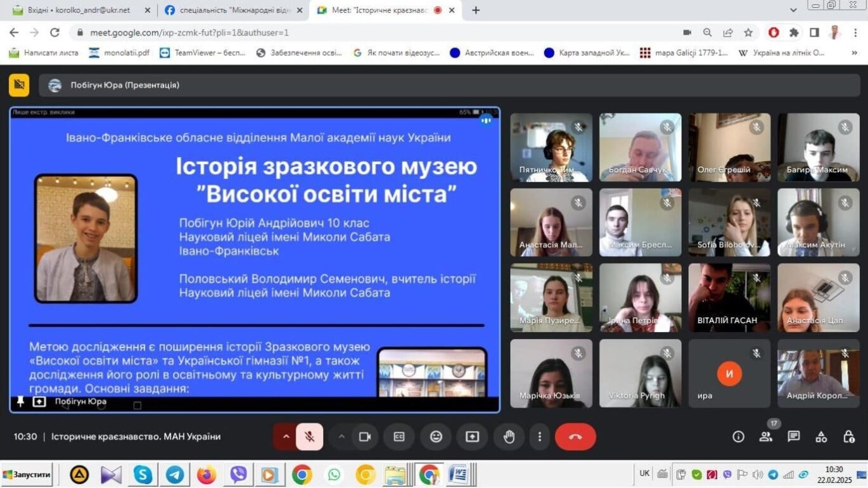868x488 pixels.
Task: Leave the call with red hang-up button
Action: point(575,437)
